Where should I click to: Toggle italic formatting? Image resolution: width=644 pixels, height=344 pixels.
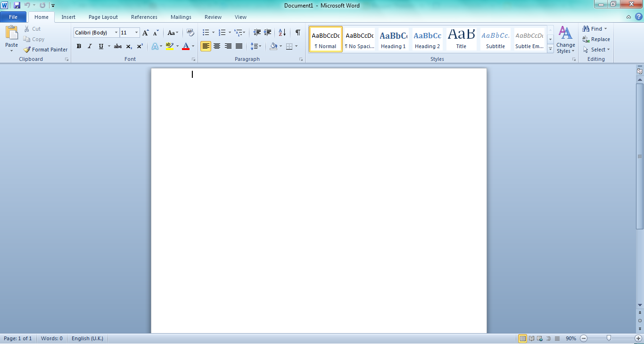point(90,46)
